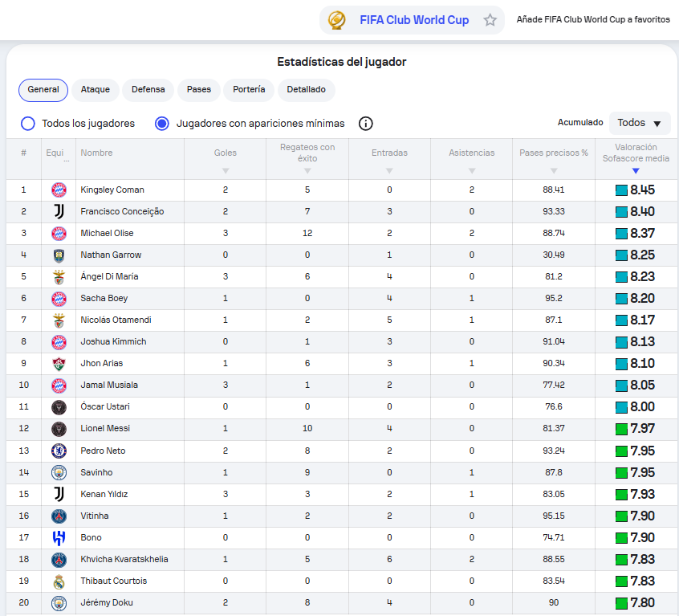Image resolution: width=679 pixels, height=616 pixels.
Task: Click the Nombre column header
Action: point(96,153)
